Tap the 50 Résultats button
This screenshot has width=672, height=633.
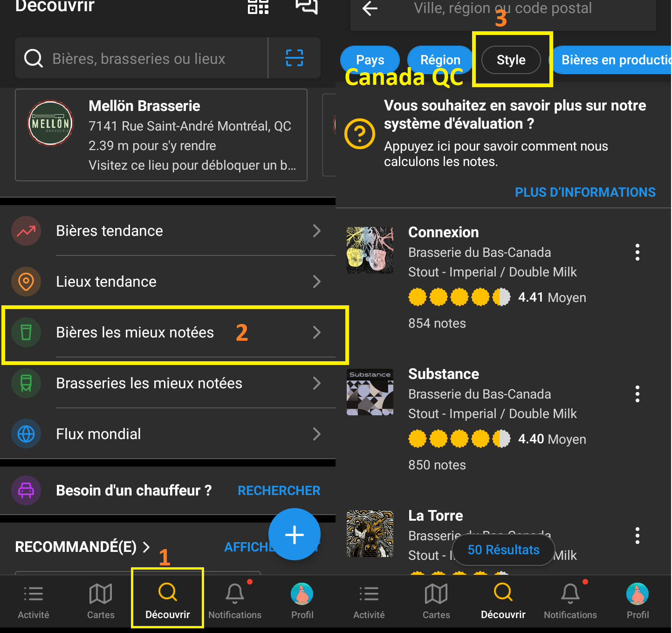pos(503,550)
